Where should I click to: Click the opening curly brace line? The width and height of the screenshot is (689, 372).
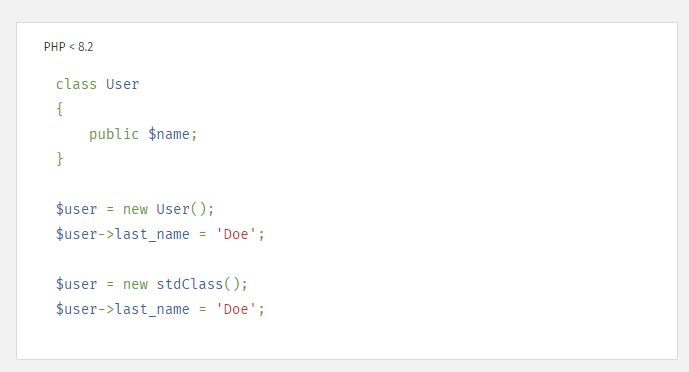[x=59, y=109]
